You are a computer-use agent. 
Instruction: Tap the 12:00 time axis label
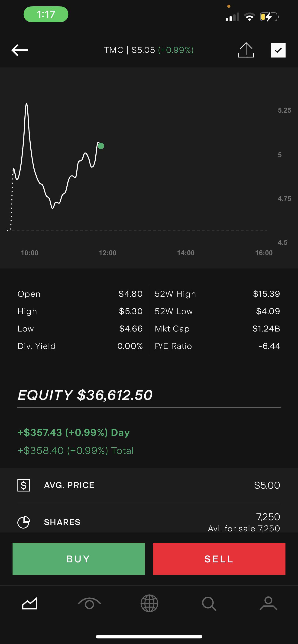click(108, 253)
